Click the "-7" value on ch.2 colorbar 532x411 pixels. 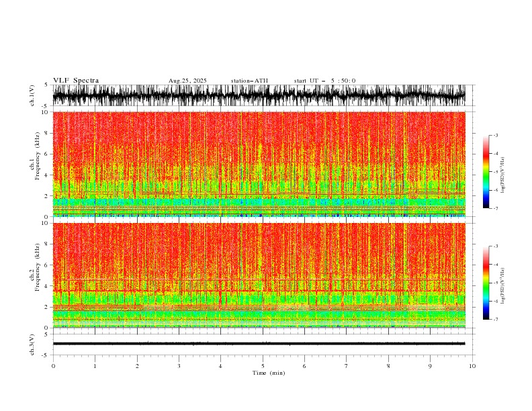(x=495, y=319)
